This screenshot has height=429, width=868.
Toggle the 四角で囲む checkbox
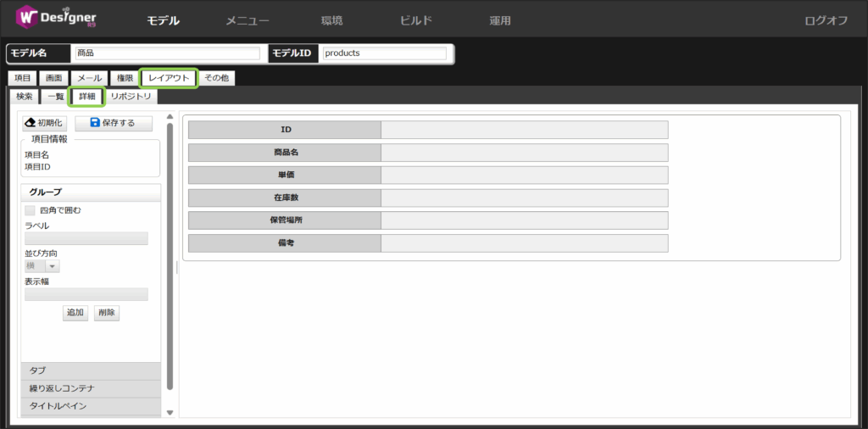click(x=30, y=210)
